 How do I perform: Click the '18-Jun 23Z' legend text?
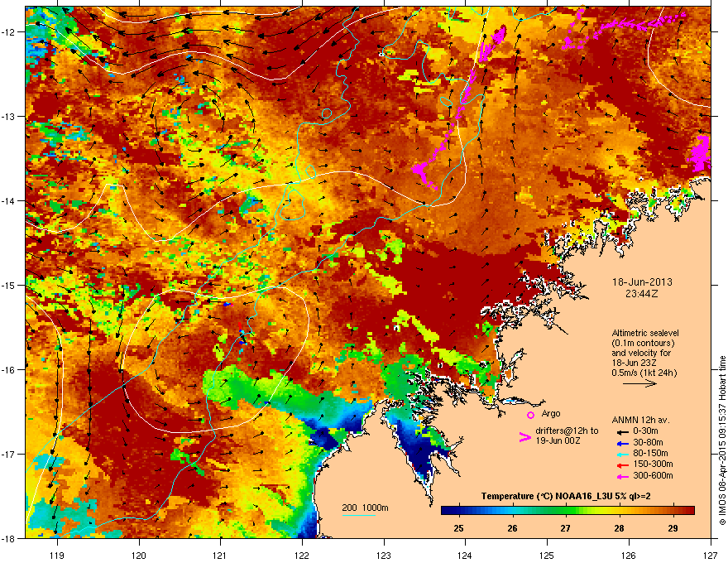point(634,363)
